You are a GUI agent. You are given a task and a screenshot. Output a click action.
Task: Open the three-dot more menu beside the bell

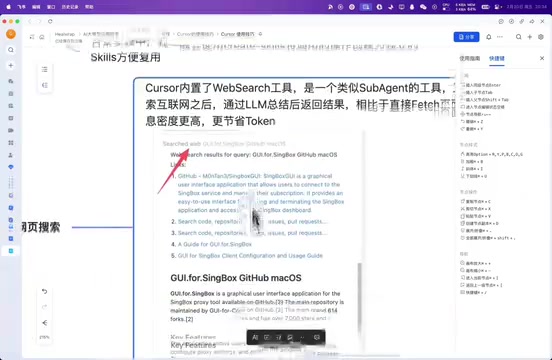click(x=500, y=37)
